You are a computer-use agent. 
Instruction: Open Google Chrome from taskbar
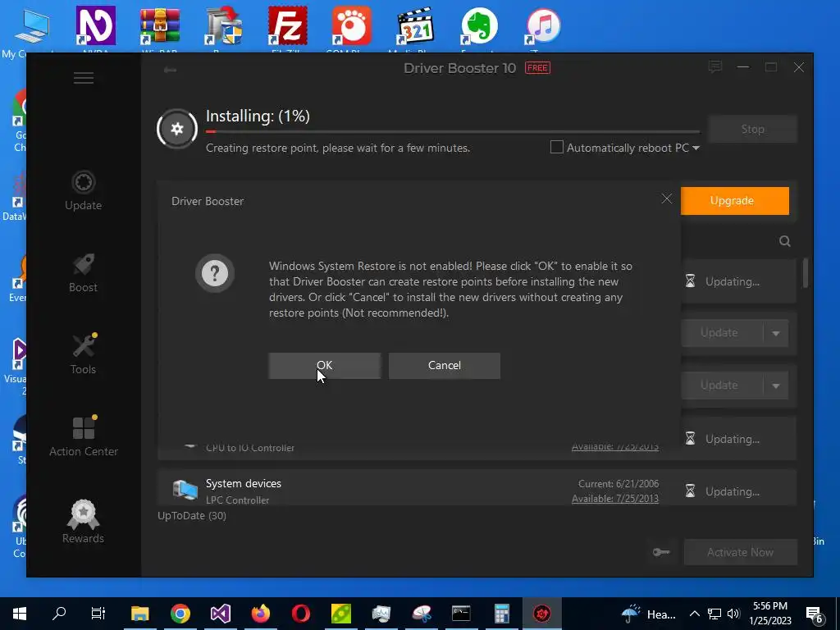coord(180,614)
